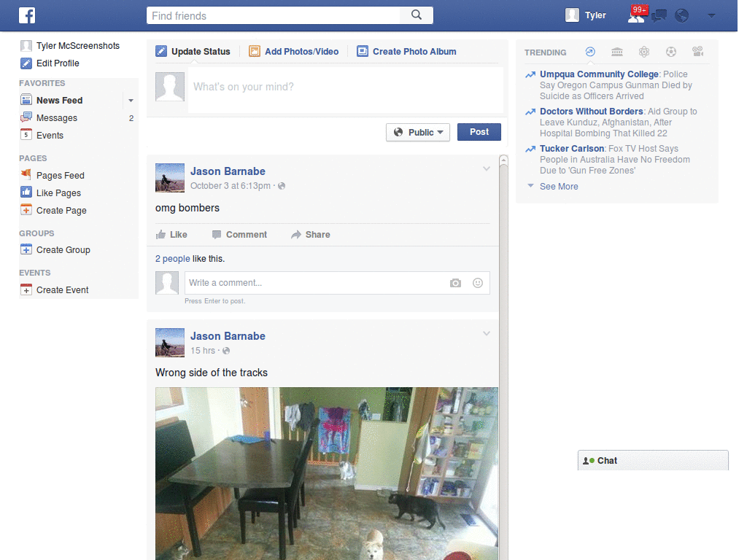Click the Find friends search field
Viewport: 747px width, 560px height.
pyautogui.click(x=274, y=15)
